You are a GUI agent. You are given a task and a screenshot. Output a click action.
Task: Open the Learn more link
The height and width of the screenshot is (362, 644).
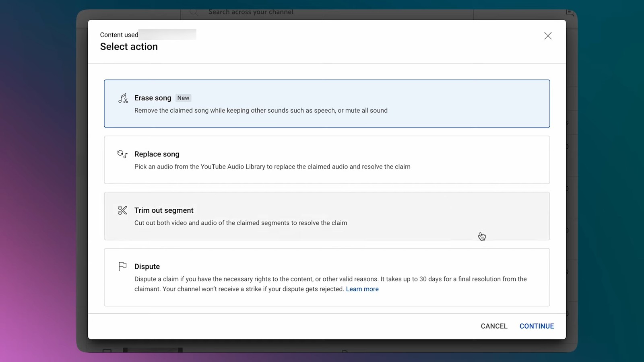pyautogui.click(x=362, y=289)
